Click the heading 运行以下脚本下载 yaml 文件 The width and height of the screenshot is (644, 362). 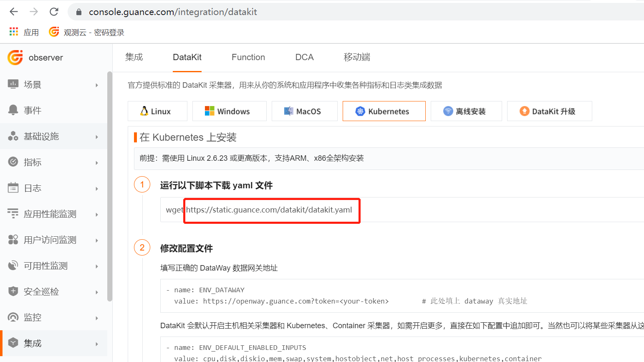tap(216, 185)
